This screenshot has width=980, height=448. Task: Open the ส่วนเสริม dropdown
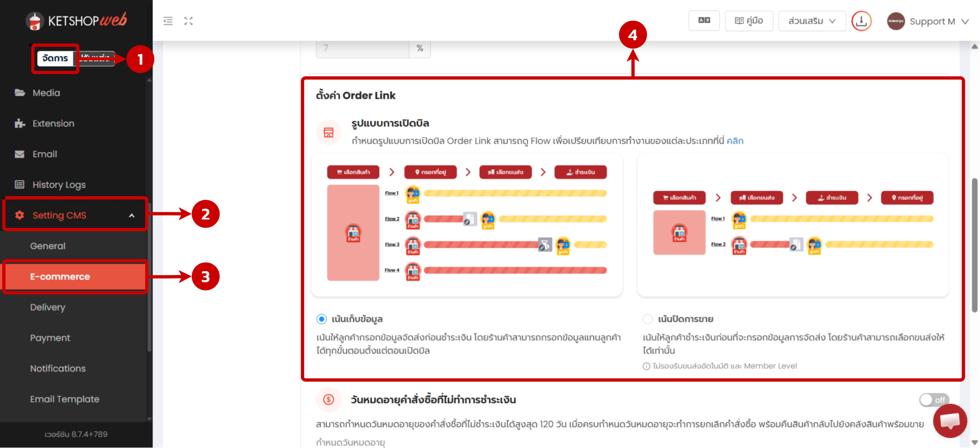[x=812, y=21]
